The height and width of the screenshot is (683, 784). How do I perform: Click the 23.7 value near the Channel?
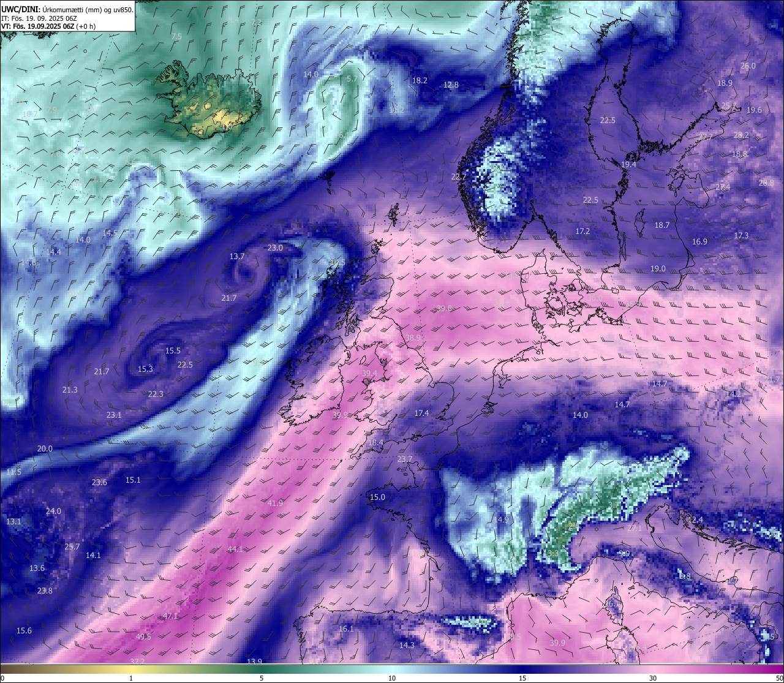405,459
